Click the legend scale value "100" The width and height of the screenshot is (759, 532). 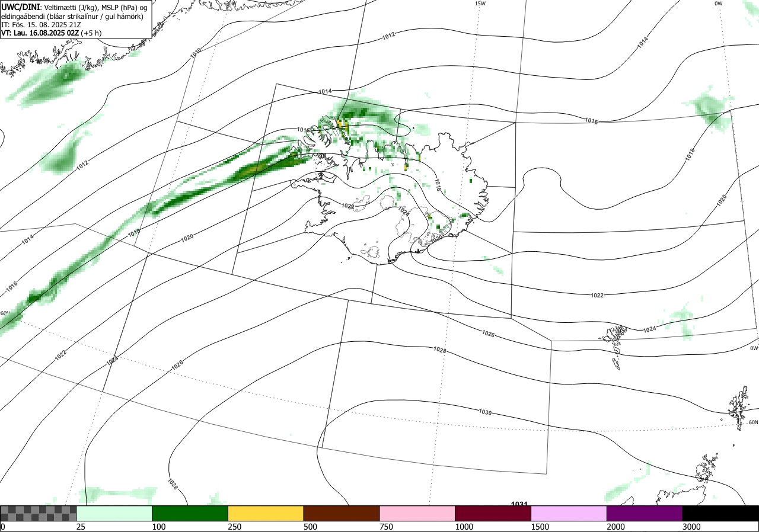click(158, 527)
